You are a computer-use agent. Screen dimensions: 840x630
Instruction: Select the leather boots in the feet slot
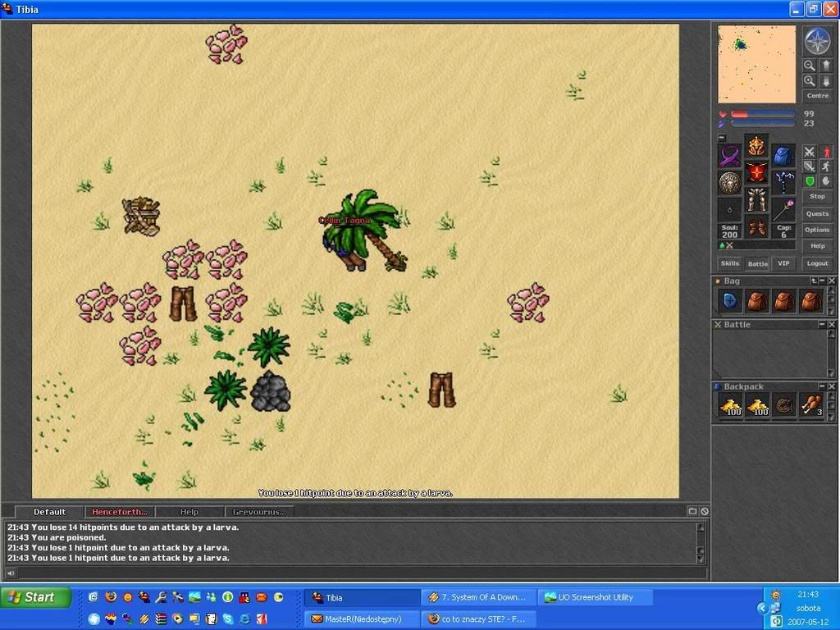(x=756, y=226)
